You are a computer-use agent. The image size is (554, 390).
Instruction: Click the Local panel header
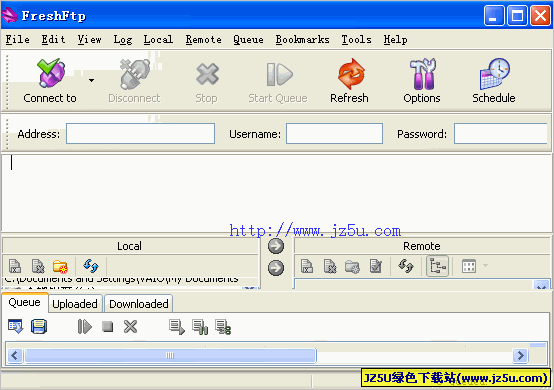130,246
